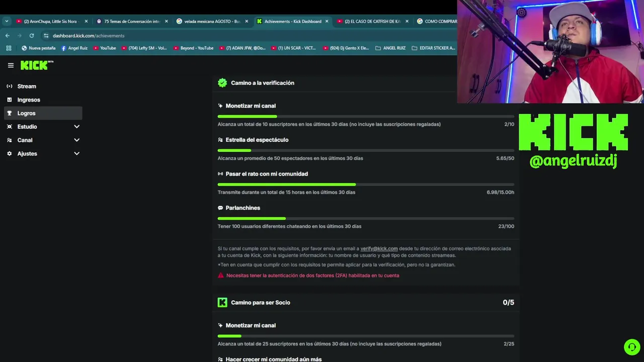Open Ingresos in the sidebar
Viewport: 644px width, 362px height.
tap(43, 100)
